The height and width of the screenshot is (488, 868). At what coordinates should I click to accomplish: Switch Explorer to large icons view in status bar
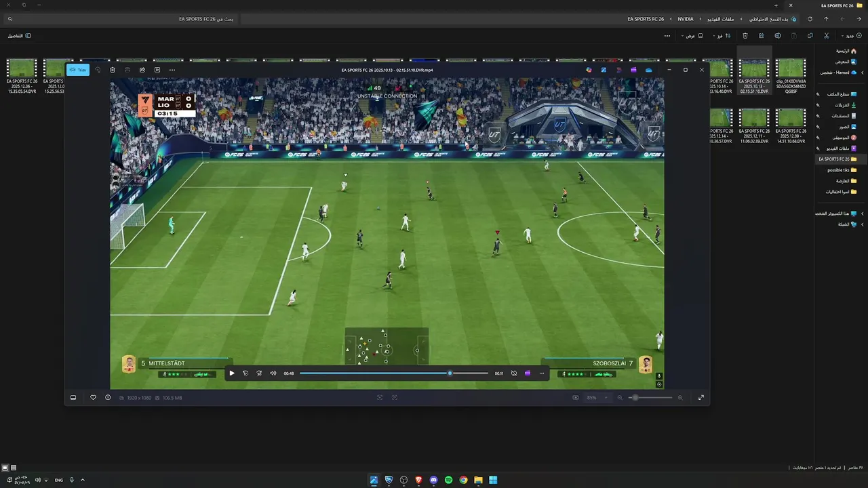coord(5,468)
